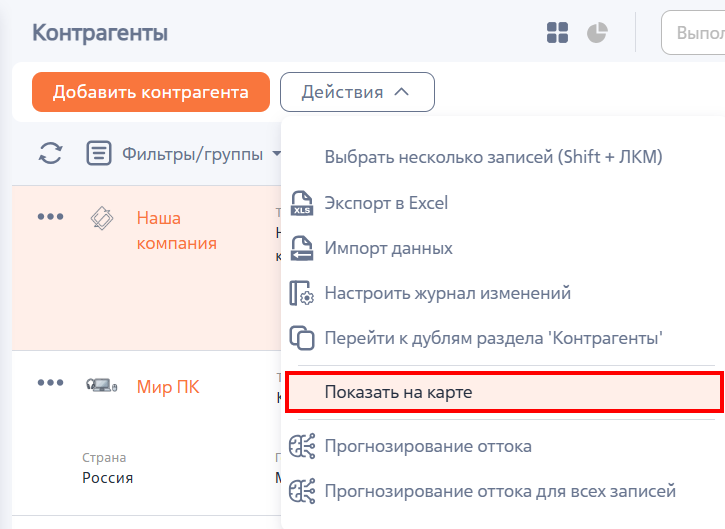The image size is (725, 529).
Task: Open the analytics pie chart view
Action: (597, 33)
